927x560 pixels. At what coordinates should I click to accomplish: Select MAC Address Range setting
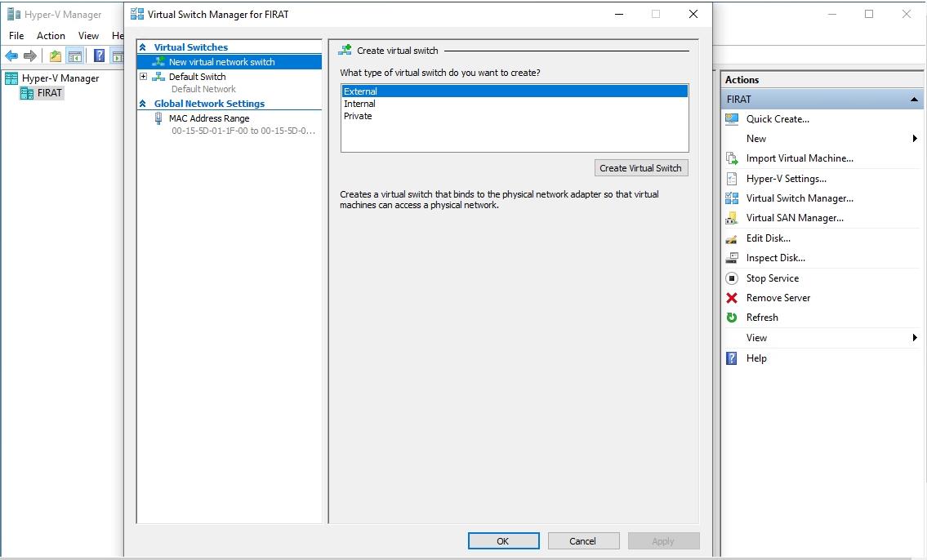pos(209,118)
